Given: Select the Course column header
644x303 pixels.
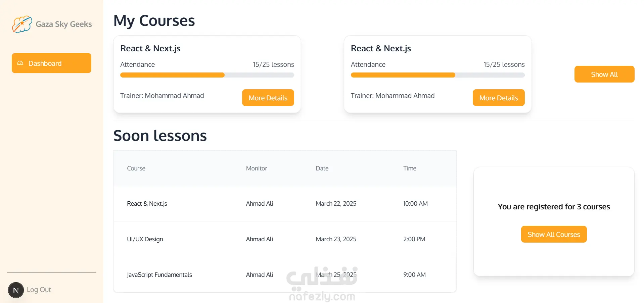Looking at the screenshot, I should [136, 168].
